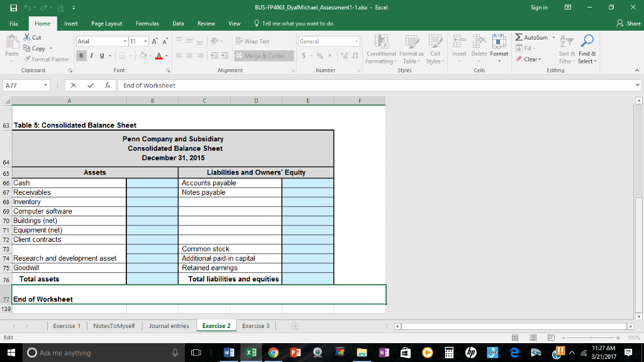Open the Fill Color dropdown arrow

coord(150,55)
